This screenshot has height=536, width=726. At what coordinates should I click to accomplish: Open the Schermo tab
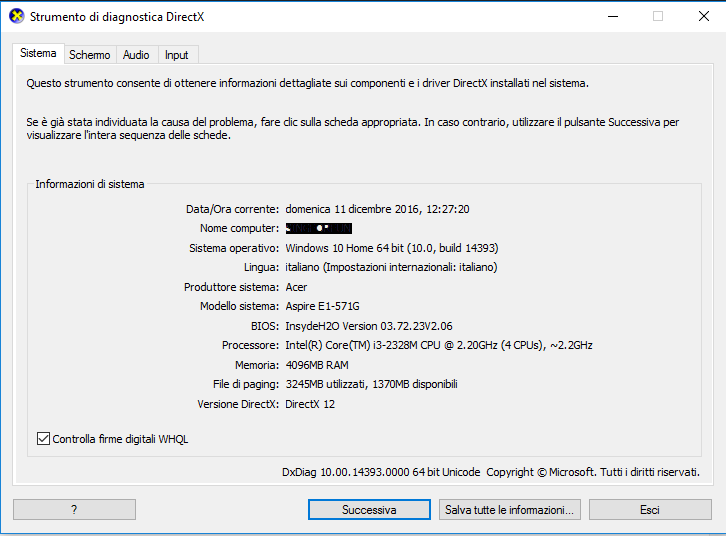pos(90,55)
